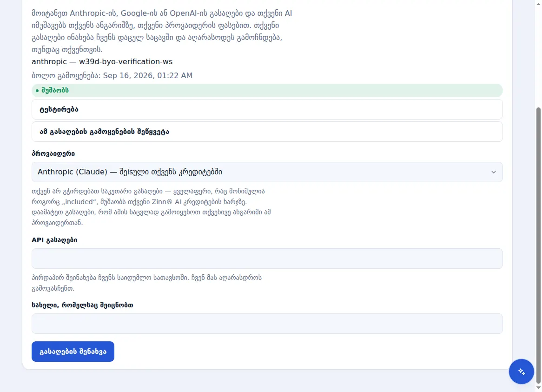This screenshot has height=392, width=542.
Task: Click the სახელი, რომელსაც შეიცნობთ label
Action: (82, 305)
